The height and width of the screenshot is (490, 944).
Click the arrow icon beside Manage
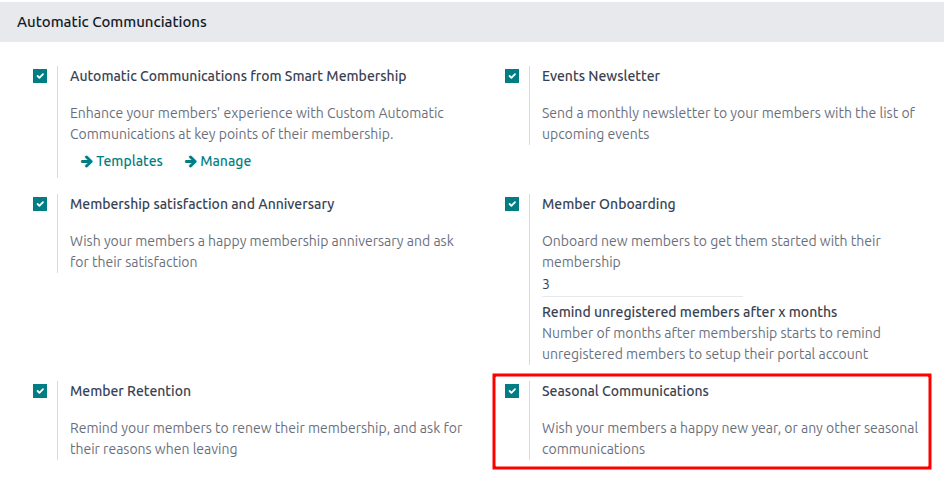(190, 161)
